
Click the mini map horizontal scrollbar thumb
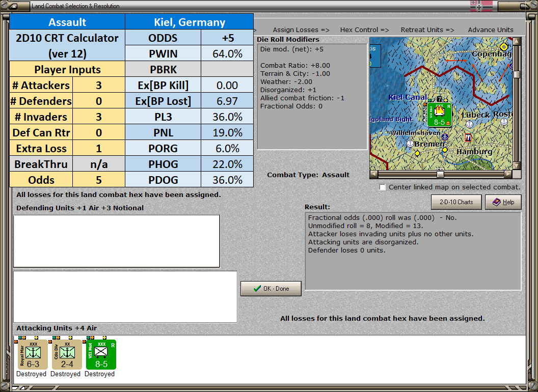point(440,174)
